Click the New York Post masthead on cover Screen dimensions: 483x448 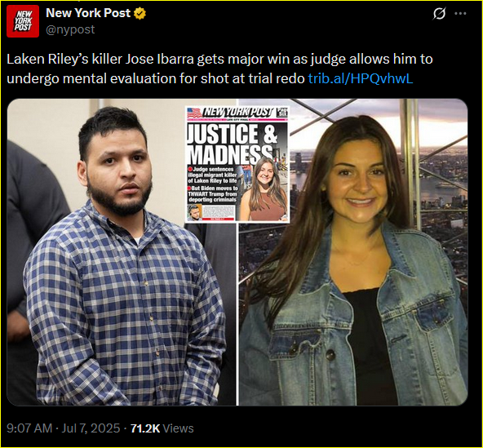coord(237,112)
